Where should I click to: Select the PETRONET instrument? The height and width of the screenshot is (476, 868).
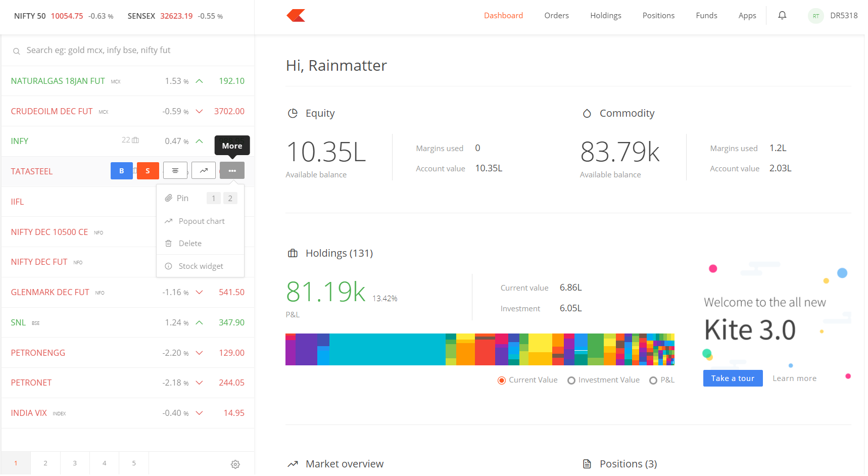[x=128, y=384]
